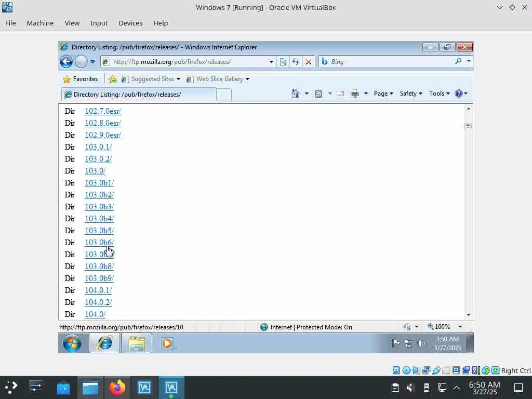Open the 103.0b4/ directory link
Image resolution: width=532 pixels, height=399 pixels.
[99, 219]
